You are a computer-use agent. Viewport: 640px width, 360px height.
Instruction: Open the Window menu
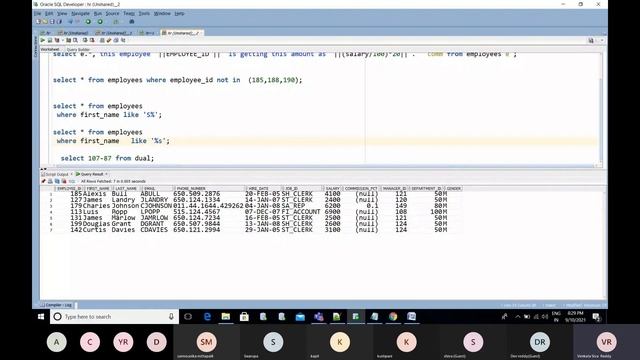point(162,13)
